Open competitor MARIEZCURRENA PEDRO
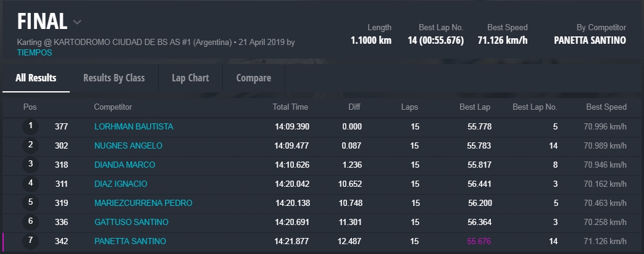The height and width of the screenshot is (254, 644). tap(143, 203)
